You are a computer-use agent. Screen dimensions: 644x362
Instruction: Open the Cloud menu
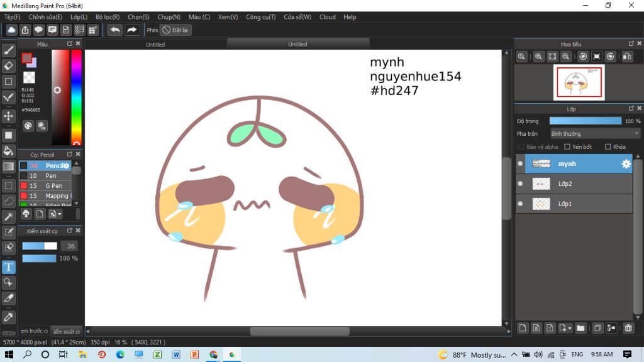327,17
